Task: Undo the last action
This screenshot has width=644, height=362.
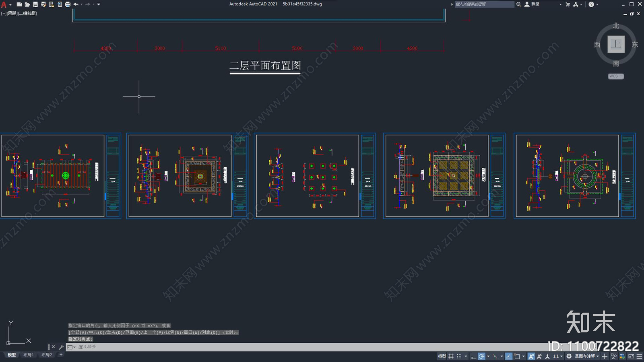Action: 76,4
